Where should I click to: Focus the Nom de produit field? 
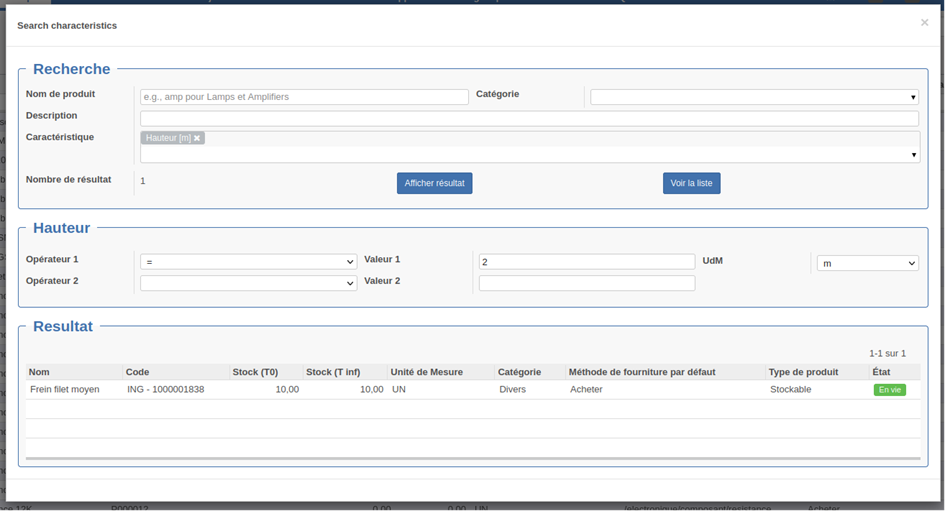pos(304,97)
